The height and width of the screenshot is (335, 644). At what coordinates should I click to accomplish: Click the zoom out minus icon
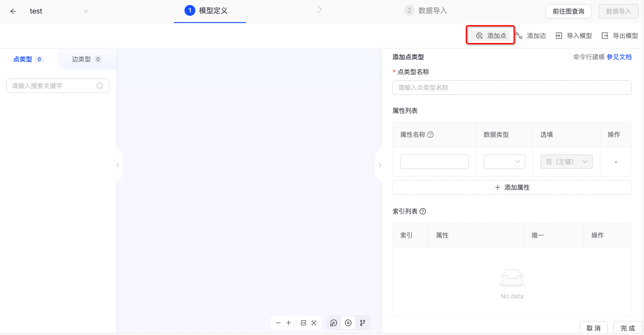point(278,323)
